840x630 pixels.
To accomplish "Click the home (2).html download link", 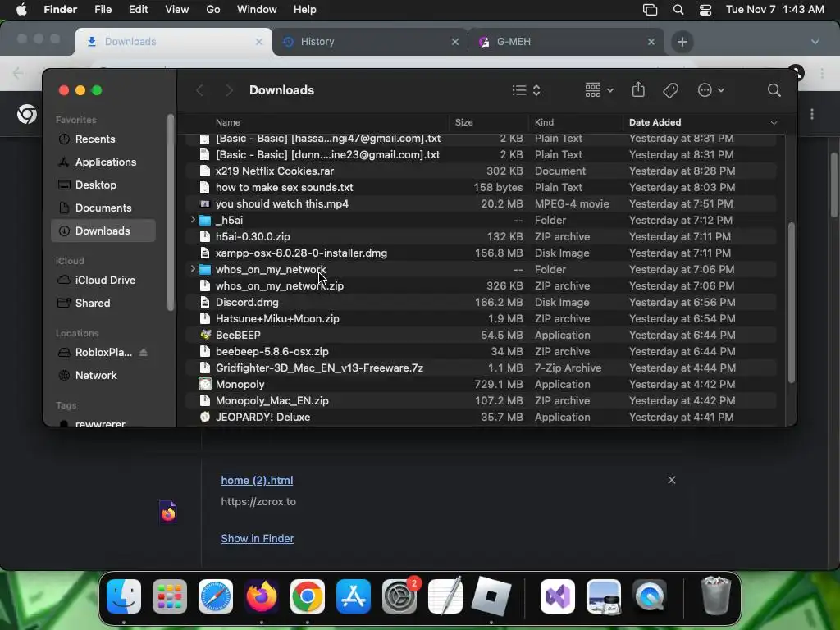I will pos(257,480).
